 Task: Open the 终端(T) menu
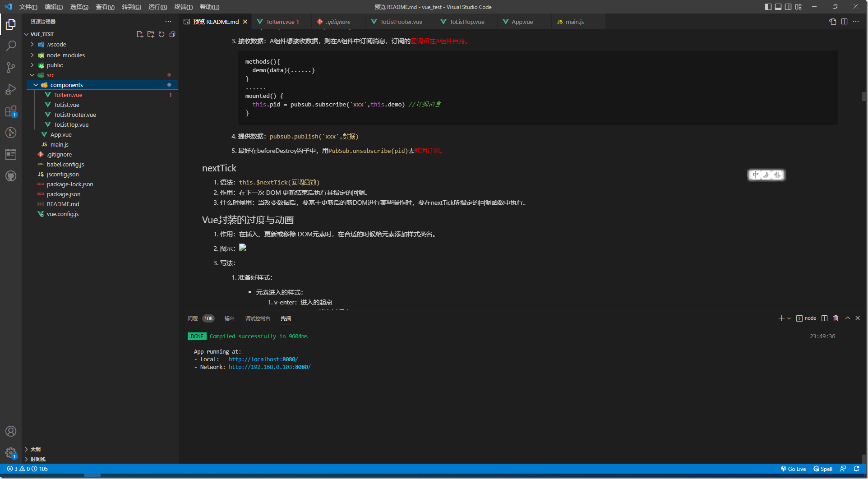pyautogui.click(x=184, y=7)
